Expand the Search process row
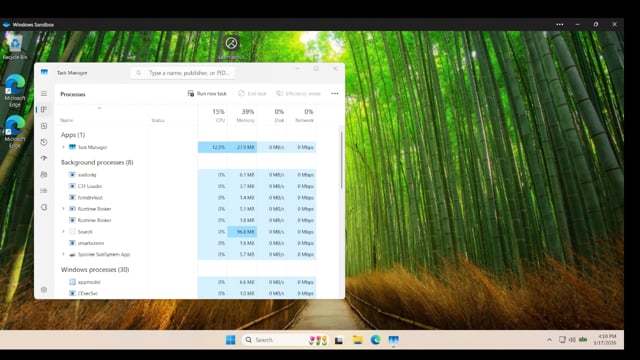This screenshot has height=360, width=640. pyautogui.click(x=63, y=231)
